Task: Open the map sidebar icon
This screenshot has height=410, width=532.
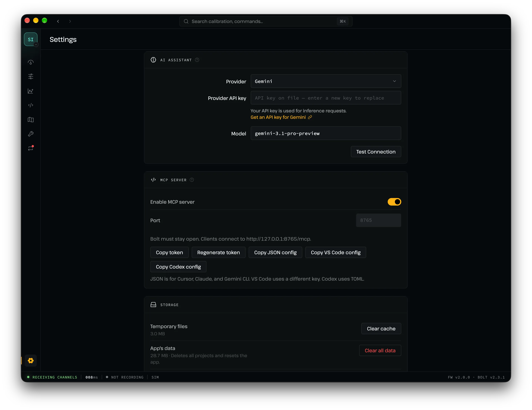Action: pos(31,120)
